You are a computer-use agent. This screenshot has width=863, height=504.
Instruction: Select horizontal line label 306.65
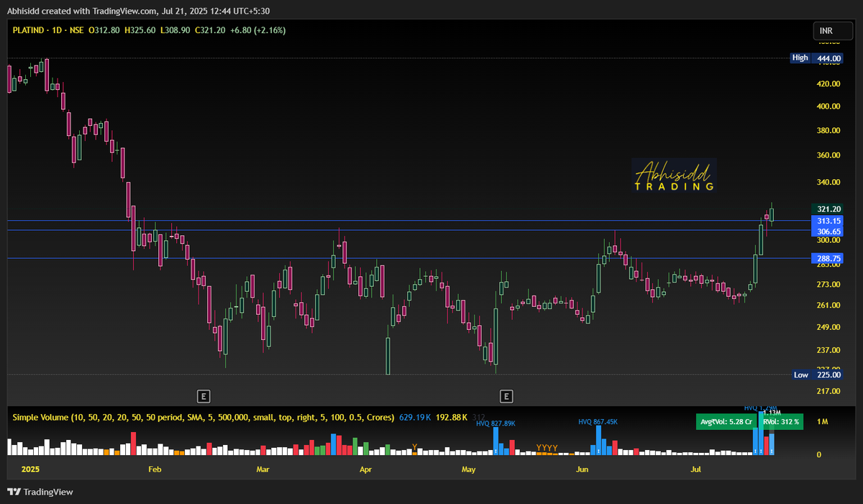(829, 232)
